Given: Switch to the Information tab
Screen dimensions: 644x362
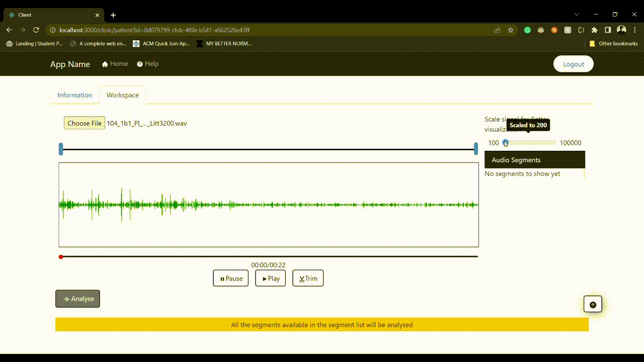Looking at the screenshot, I should point(74,95).
